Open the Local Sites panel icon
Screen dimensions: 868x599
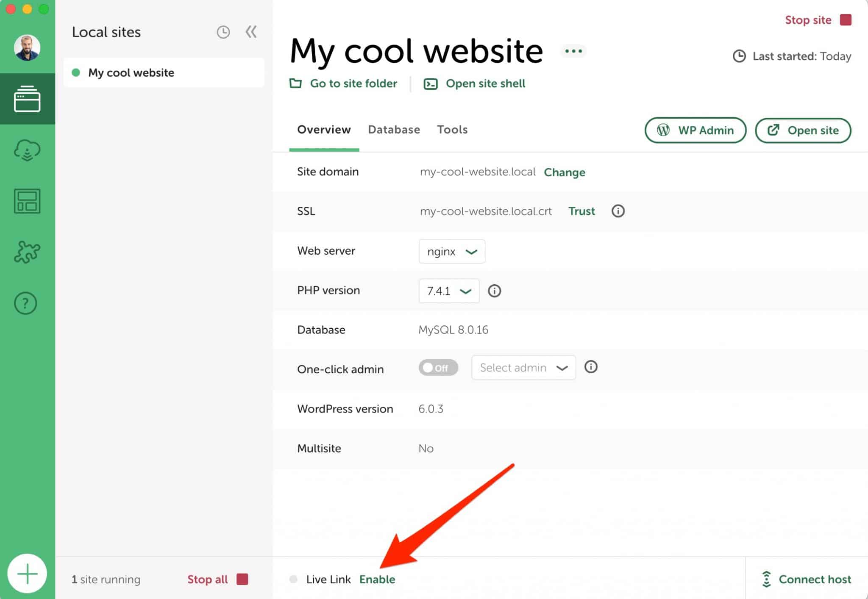(27, 99)
